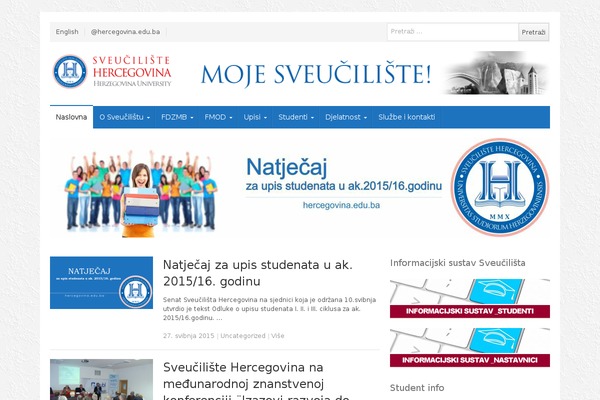Image resolution: width=600 pixels, height=400 pixels.
Task: Open the conference photo thumbnail
Action: (101, 379)
